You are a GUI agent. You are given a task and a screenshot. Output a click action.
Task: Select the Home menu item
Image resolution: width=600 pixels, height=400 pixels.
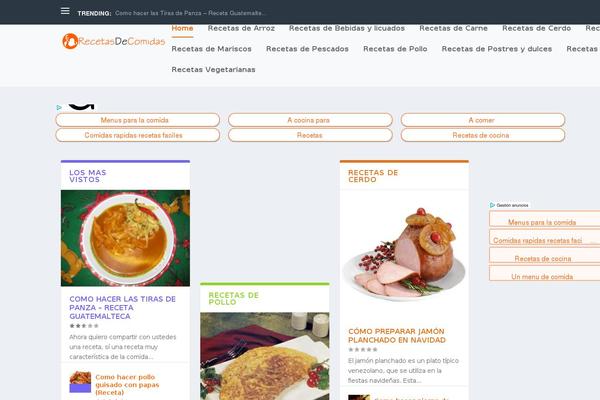point(182,28)
